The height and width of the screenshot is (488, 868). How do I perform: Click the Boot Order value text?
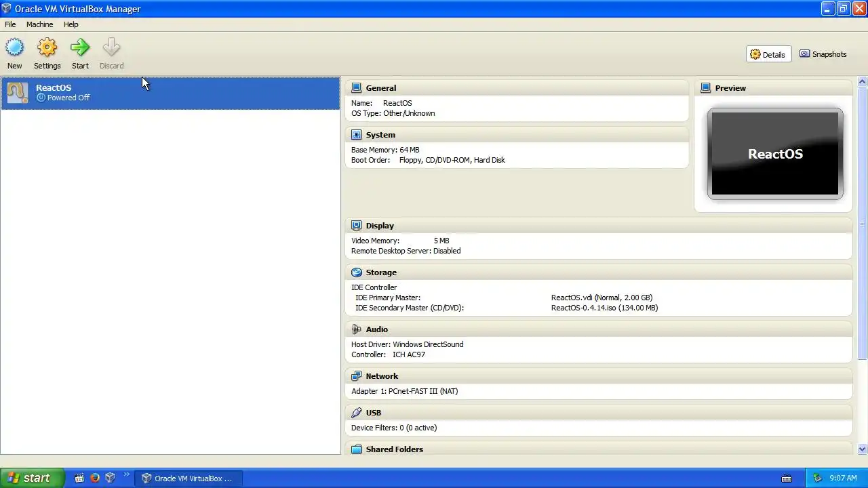pos(452,160)
